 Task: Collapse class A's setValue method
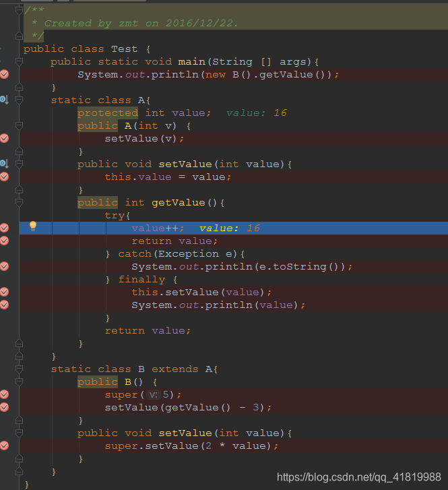19,164
